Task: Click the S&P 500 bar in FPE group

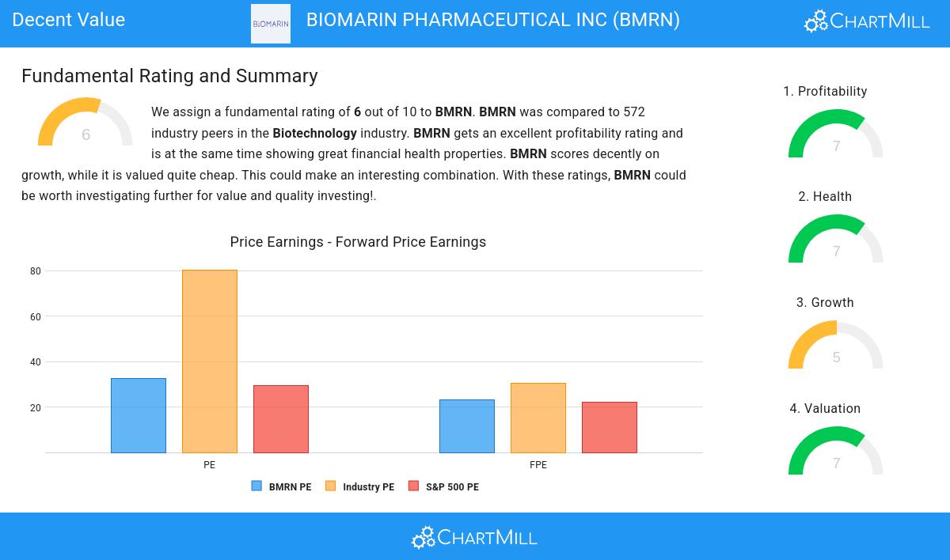Action: [609, 427]
